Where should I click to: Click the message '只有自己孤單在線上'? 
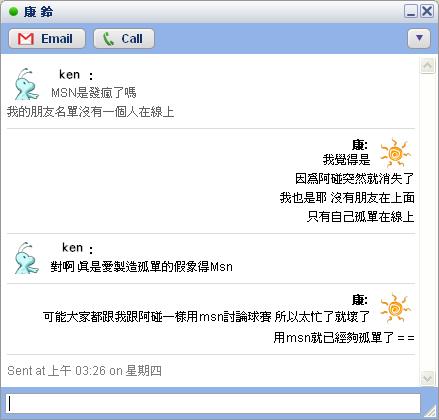(360, 217)
